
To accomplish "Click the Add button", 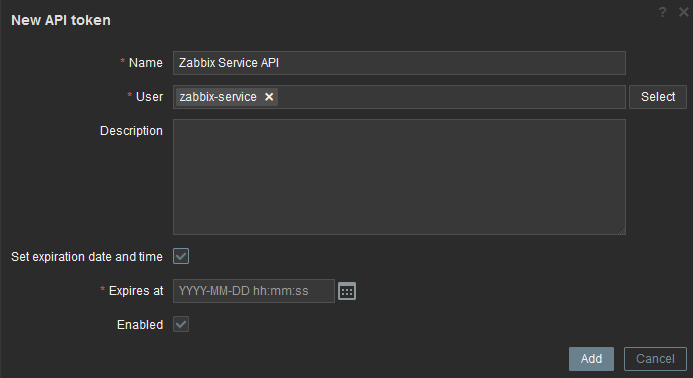I will 591,359.
